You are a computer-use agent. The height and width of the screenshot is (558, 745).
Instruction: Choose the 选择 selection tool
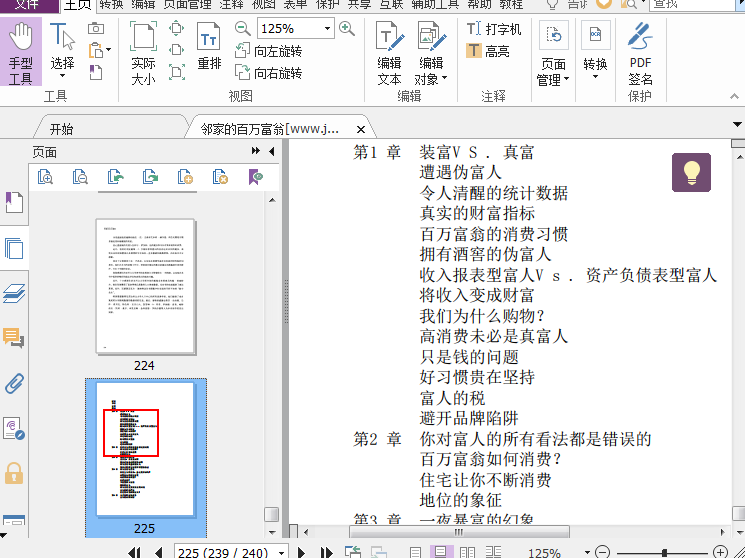click(62, 51)
